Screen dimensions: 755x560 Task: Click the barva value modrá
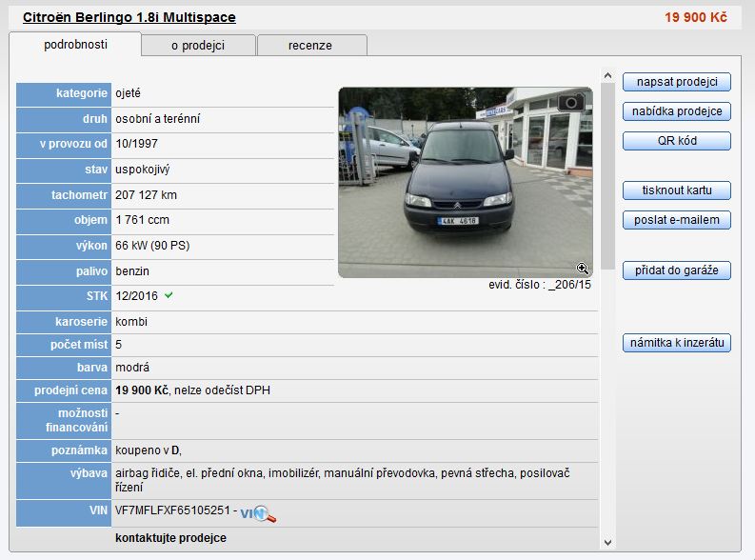[x=132, y=368]
